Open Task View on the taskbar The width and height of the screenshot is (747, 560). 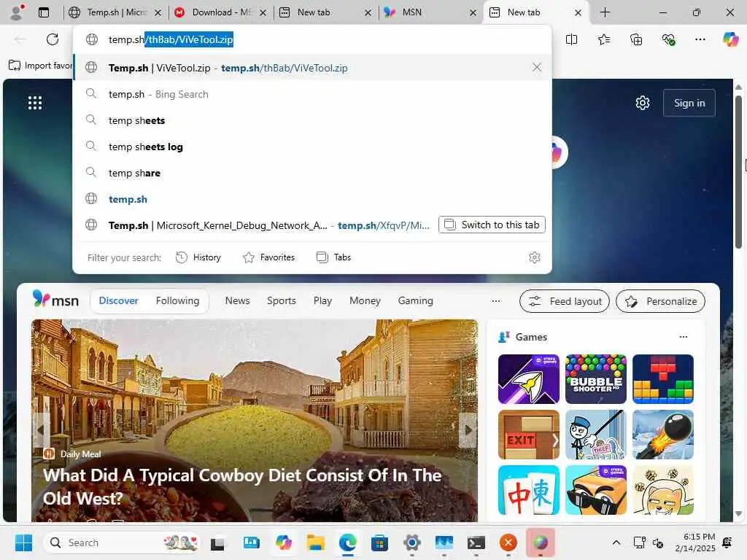coord(218,542)
